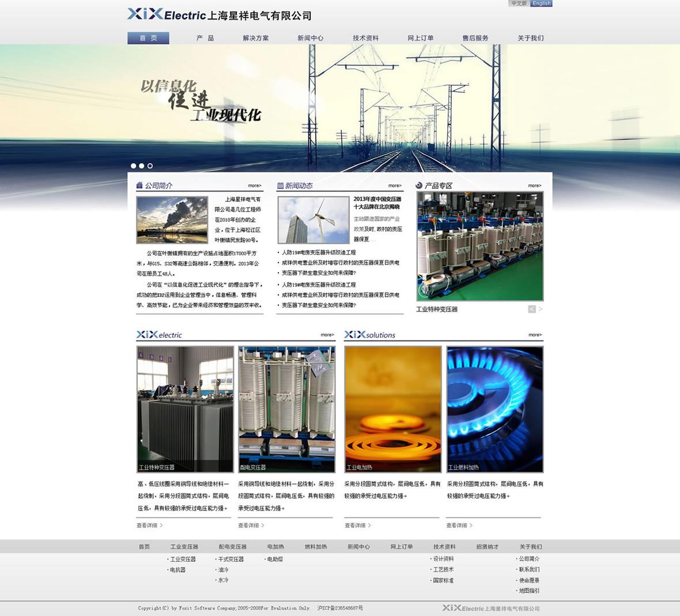The width and height of the screenshot is (680, 616).
Task: Switch site language to English
Action: point(541,3)
